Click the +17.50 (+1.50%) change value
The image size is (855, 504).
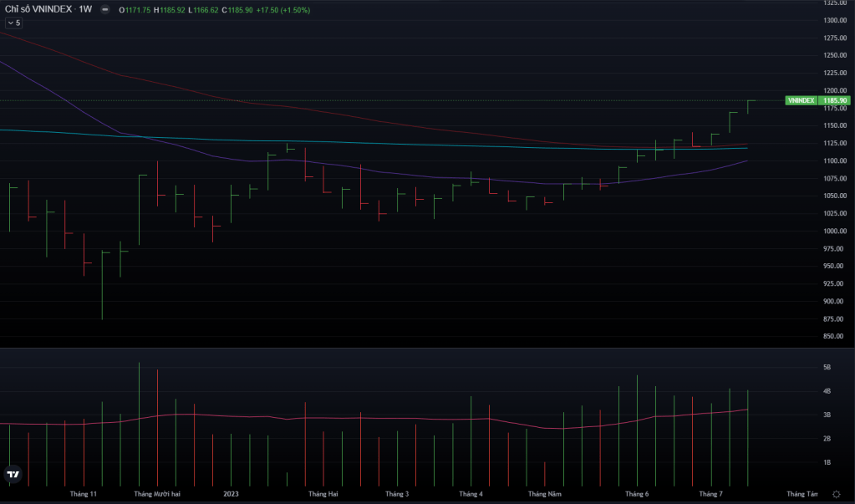(x=285, y=10)
